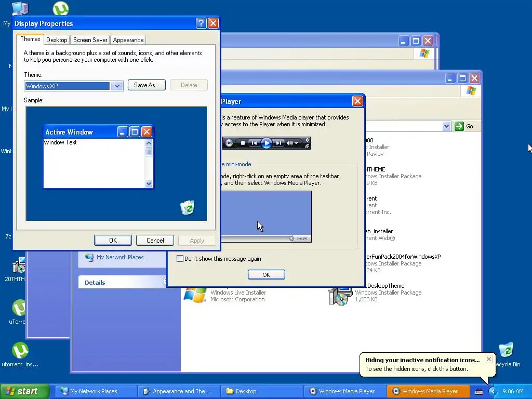This screenshot has height=399, width=532.
Task: Click the Save As... button
Action: (147, 85)
